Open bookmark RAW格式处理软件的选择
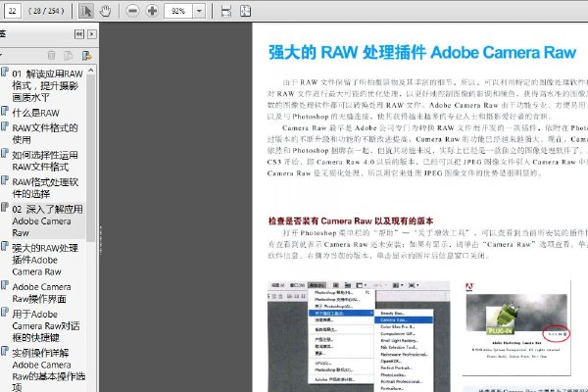 point(45,188)
